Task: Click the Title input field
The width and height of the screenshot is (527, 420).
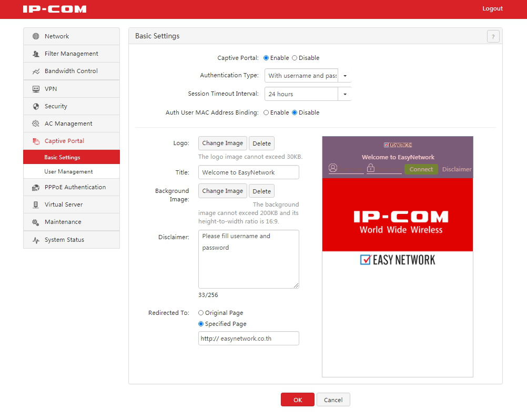Action: (x=249, y=172)
